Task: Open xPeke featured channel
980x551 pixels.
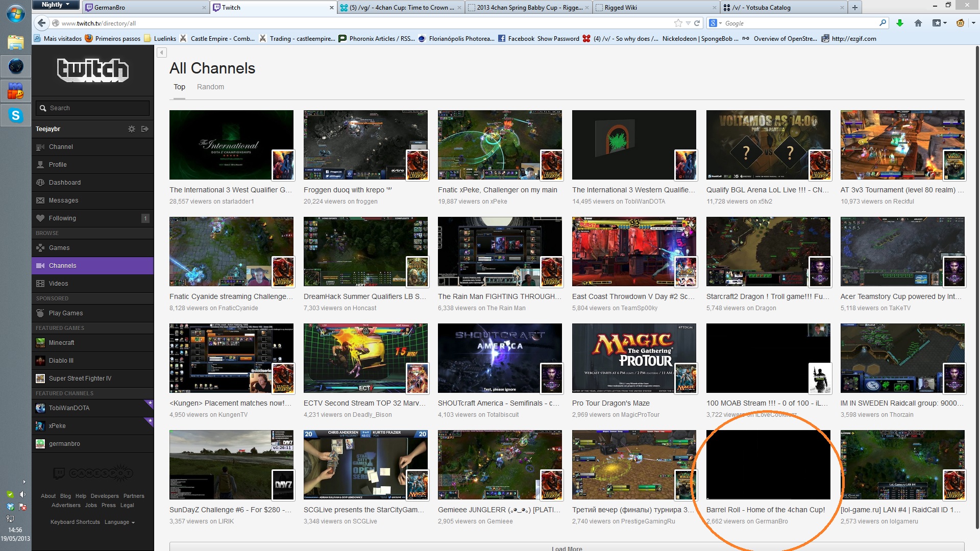Action: click(92, 426)
